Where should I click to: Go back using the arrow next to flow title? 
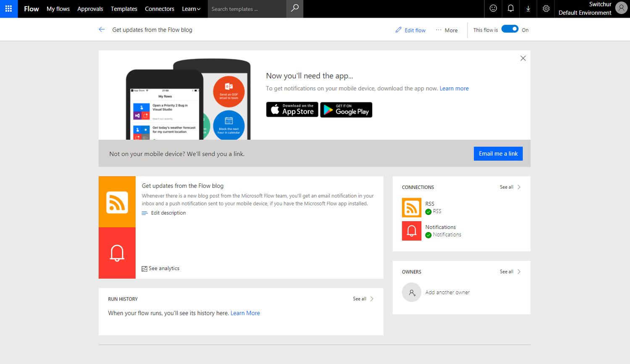coord(102,29)
